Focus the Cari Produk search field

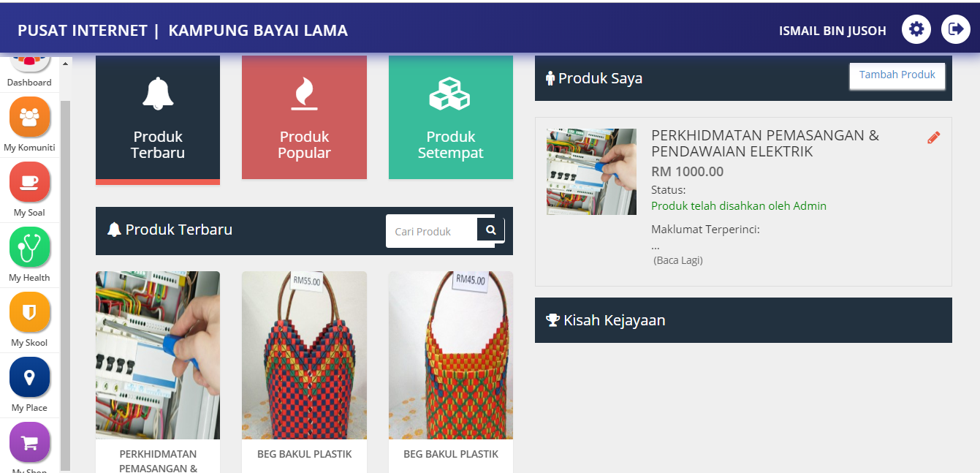432,231
